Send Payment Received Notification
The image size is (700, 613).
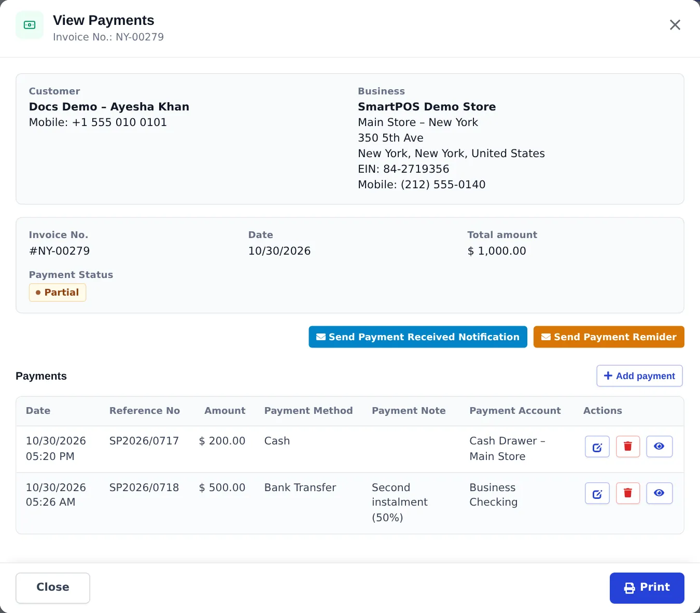point(418,337)
